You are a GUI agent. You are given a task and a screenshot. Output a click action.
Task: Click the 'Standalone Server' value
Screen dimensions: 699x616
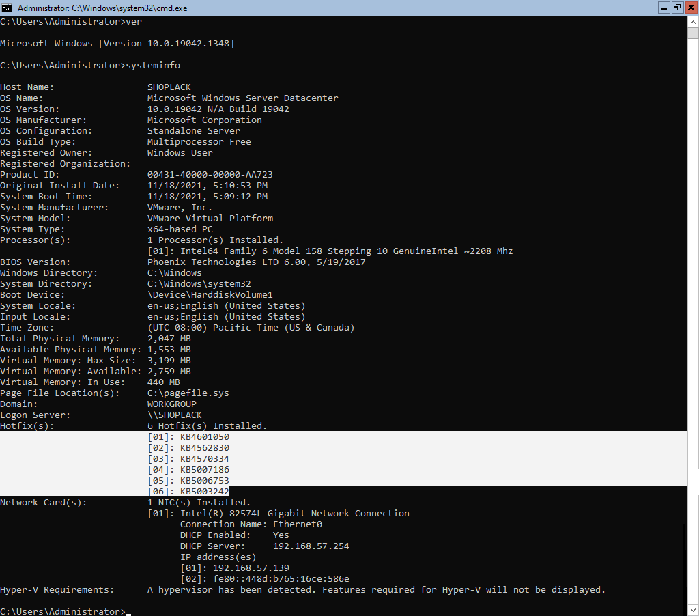click(194, 131)
